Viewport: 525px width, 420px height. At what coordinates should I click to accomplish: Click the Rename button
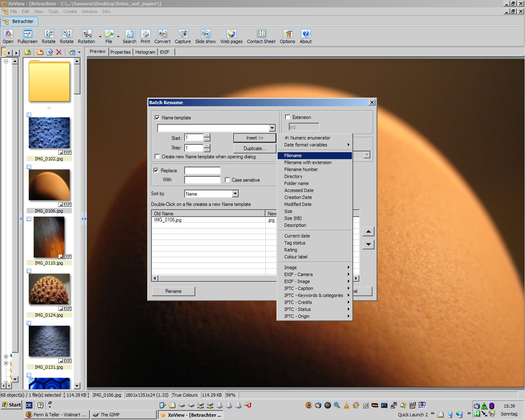pos(173,291)
